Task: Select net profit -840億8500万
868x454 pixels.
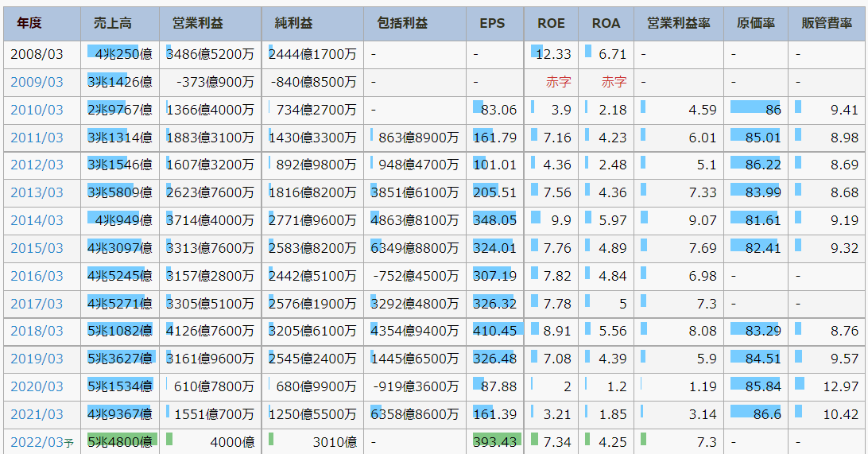Action: (314, 82)
